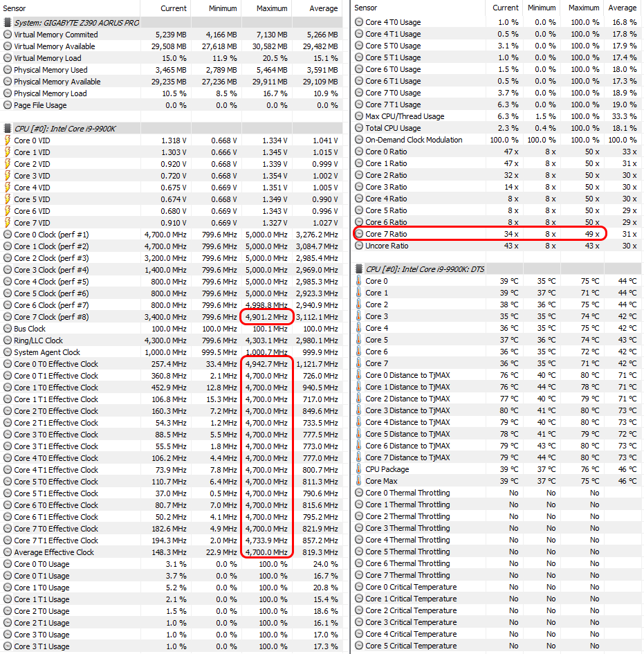
Task: Select the Core 2 VID row
Action: coord(172,164)
